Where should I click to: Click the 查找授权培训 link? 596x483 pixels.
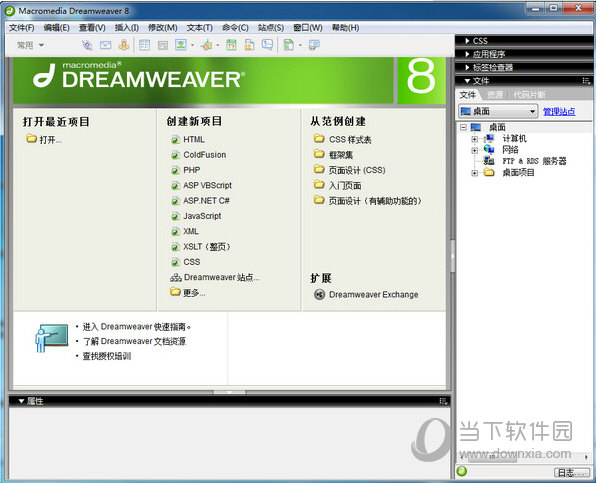(107, 356)
